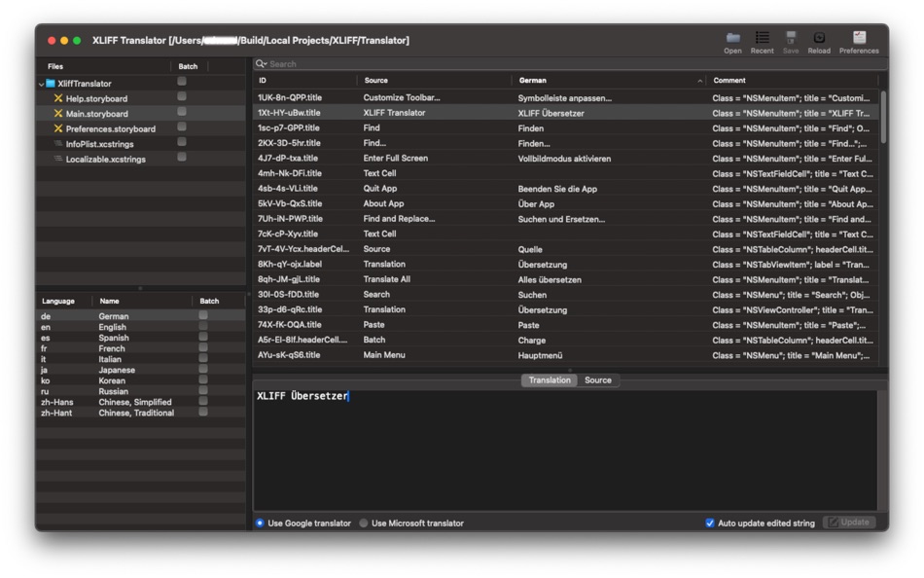This screenshot has height=578, width=924.
Task: Toggle batch checkbox for Spanish language
Action: (203, 336)
